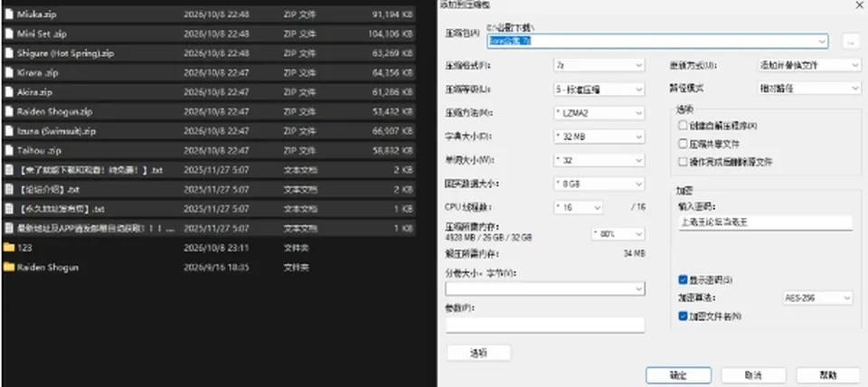Click the 66,907 KB size cell
This screenshot has width=868, height=387.
click(392, 131)
